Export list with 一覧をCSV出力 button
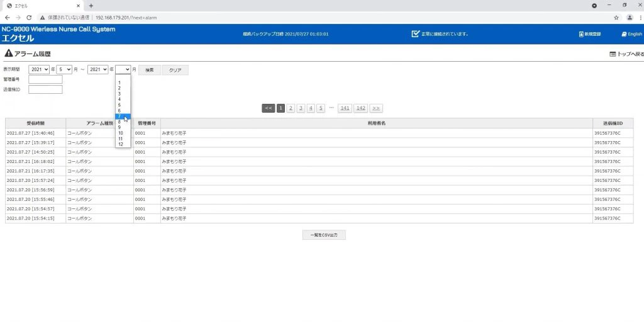The height and width of the screenshot is (323, 644). (324, 235)
